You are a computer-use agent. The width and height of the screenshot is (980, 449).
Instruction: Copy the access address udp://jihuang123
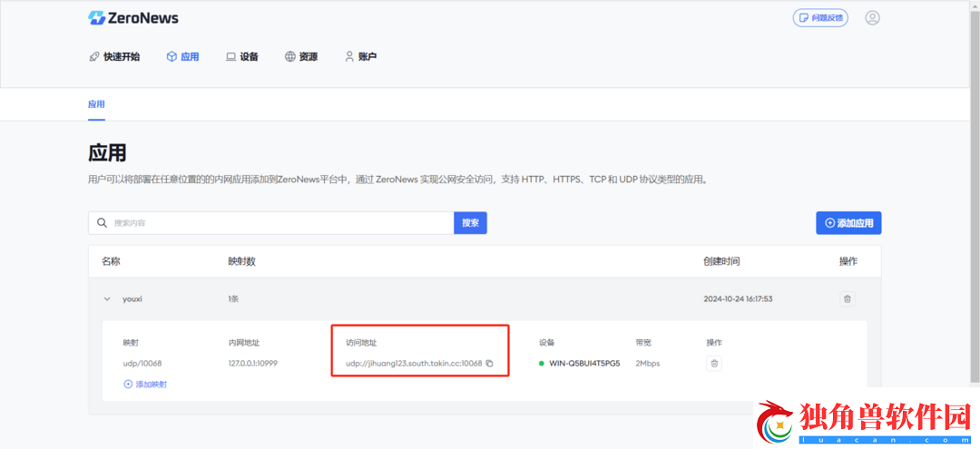[489, 364]
